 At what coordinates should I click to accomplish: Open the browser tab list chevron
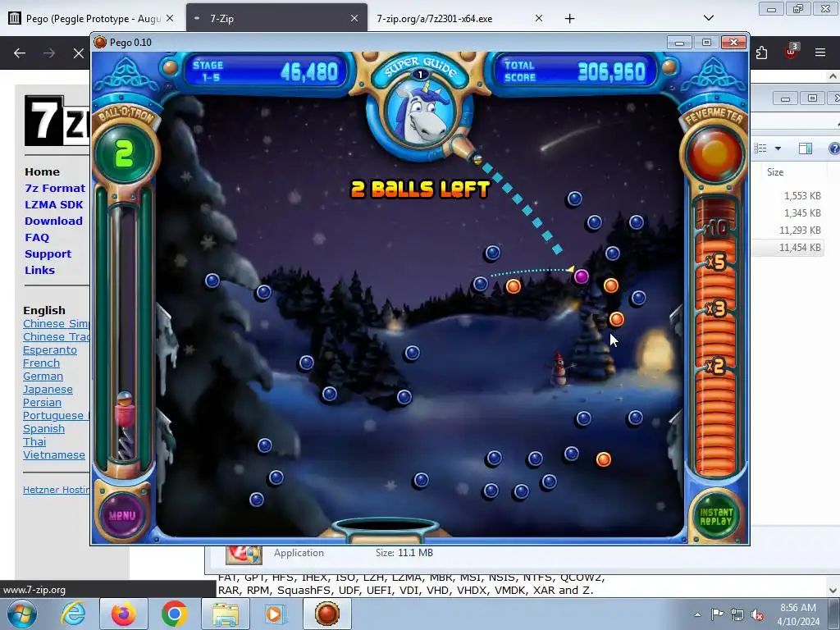click(x=708, y=18)
